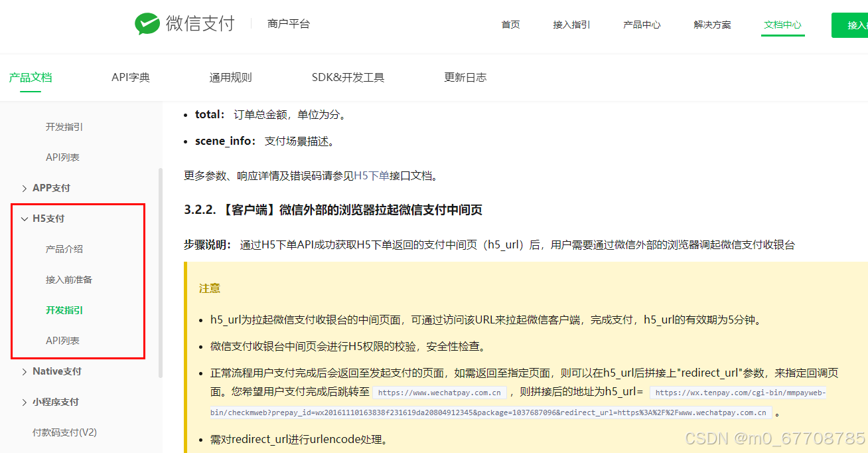Switch to the API字典 tab
Screen dimensions: 868x453
point(131,77)
